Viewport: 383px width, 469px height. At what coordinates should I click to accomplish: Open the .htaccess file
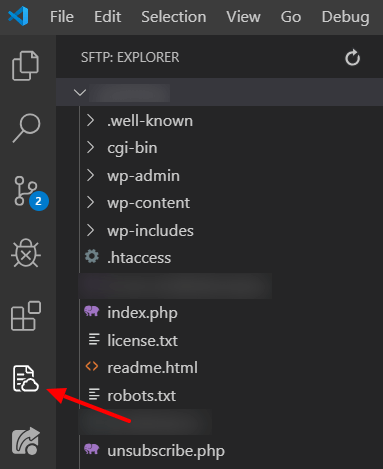(139, 258)
